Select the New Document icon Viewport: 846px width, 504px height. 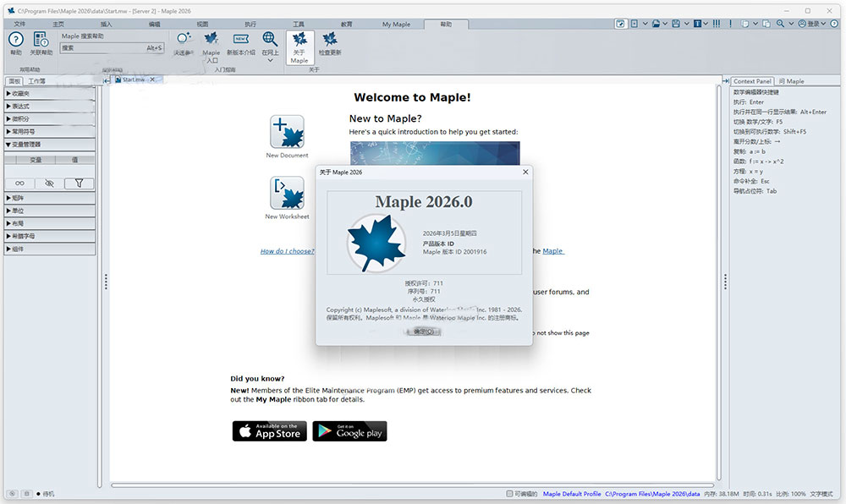[x=287, y=132]
